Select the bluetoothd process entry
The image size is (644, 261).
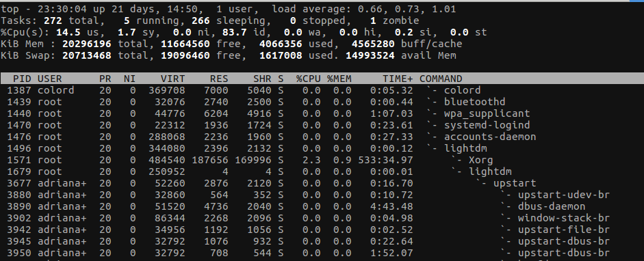474,102
